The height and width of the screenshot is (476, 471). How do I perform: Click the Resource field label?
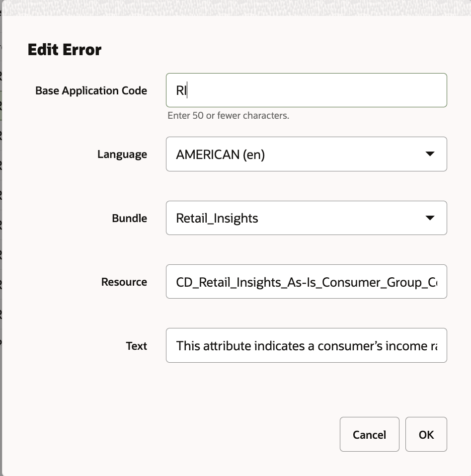click(124, 282)
